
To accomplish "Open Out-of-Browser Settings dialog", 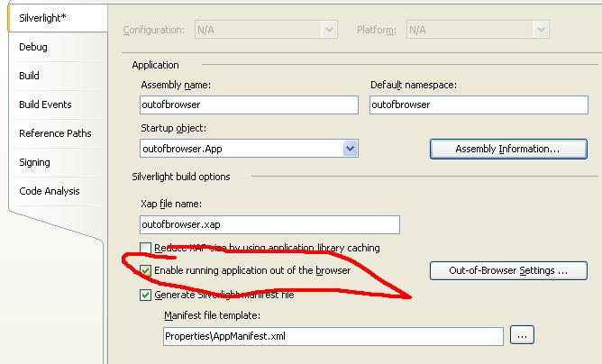I will pos(509,270).
